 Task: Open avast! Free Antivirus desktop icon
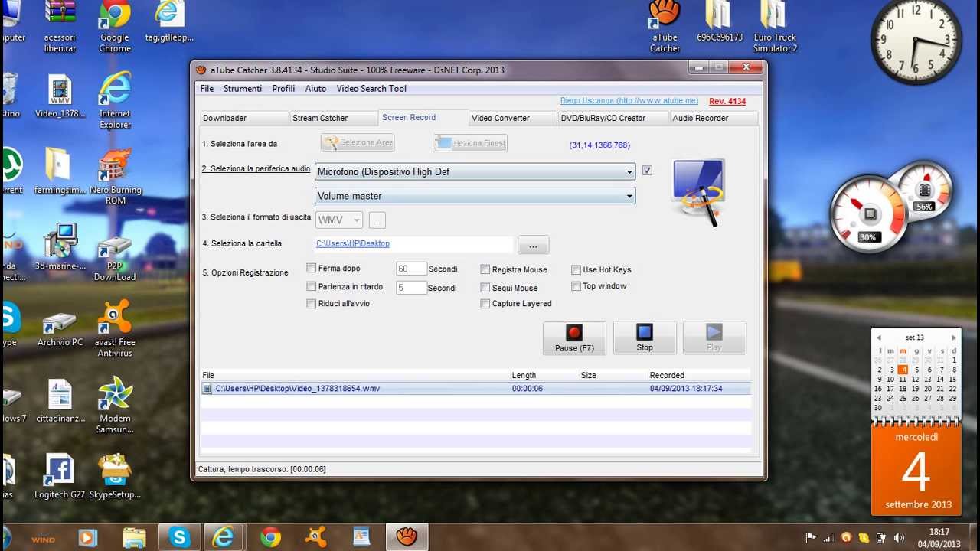[115, 329]
